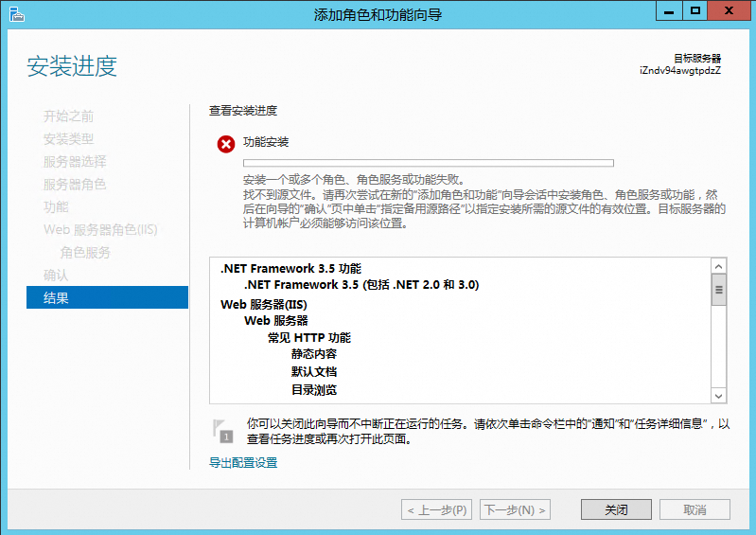
Task: Select the 确认 step in sidebar
Action: coord(56,275)
